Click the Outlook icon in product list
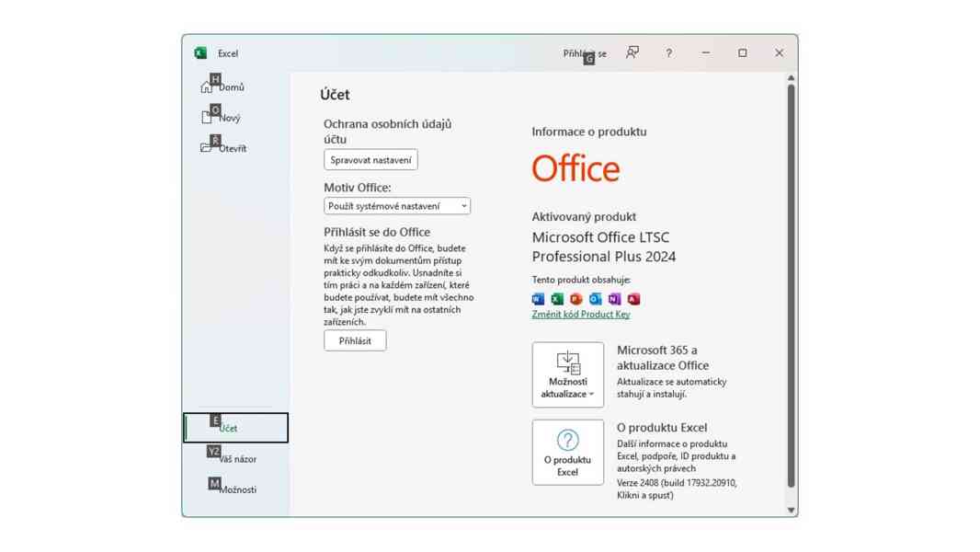Image resolution: width=980 pixels, height=552 pixels. [x=595, y=299]
